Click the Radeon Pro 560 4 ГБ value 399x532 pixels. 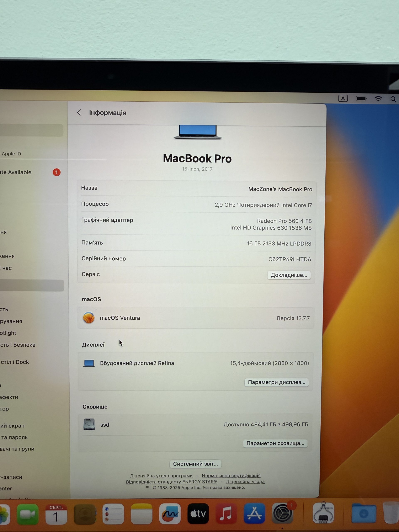click(x=284, y=221)
